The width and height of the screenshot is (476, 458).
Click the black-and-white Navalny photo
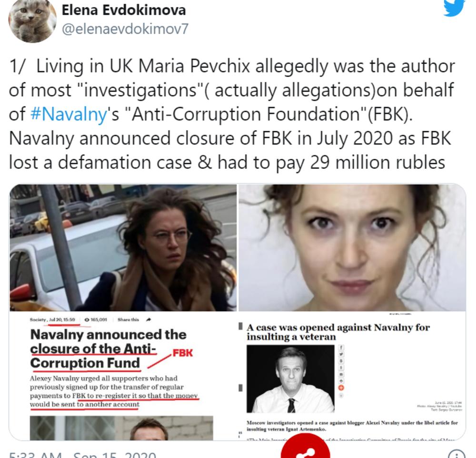pos(290,379)
